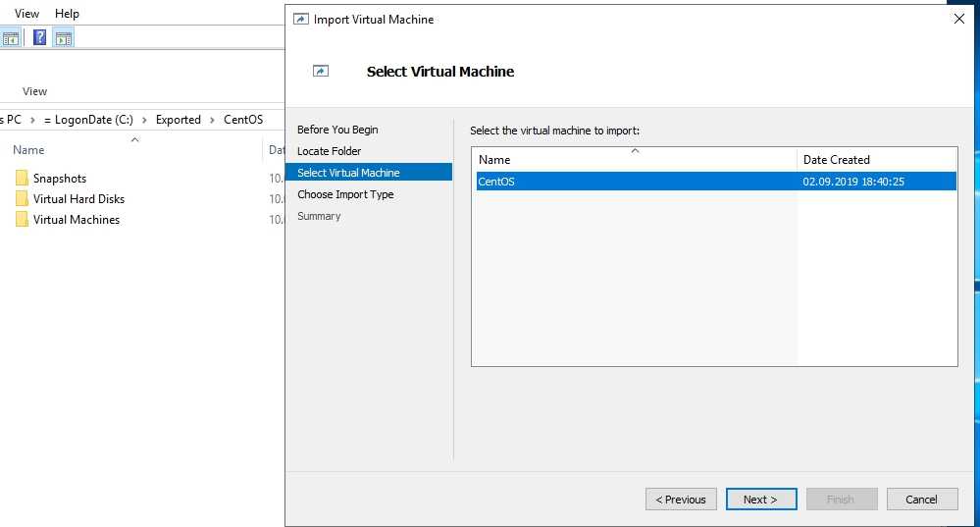
Task: Switch to the View ribbon tab in Explorer
Action: coord(34,91)
